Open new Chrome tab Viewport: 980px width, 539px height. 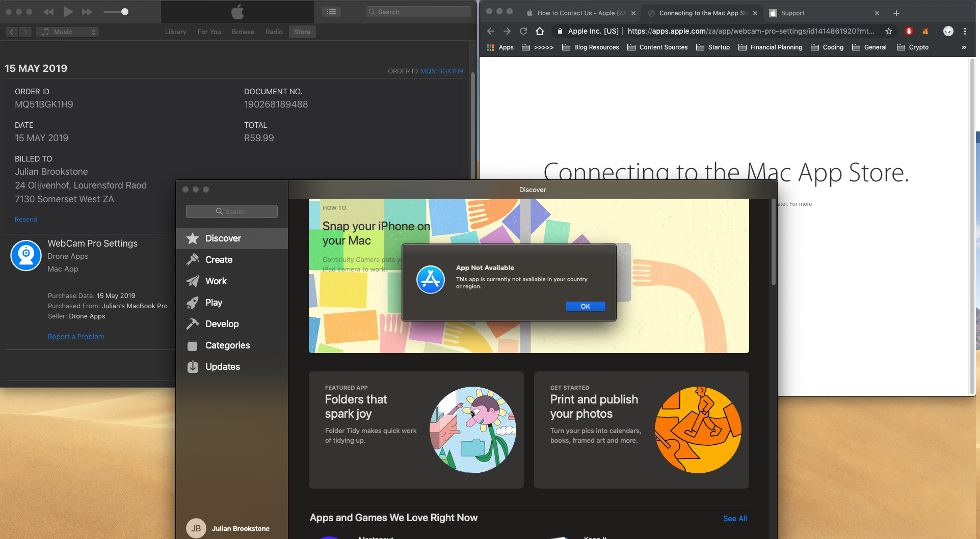click(x=896, y=13)
